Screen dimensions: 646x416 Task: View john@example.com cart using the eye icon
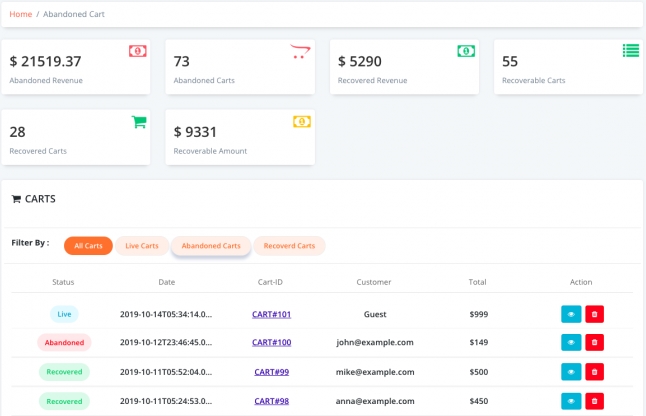click(x=571, y=342)
